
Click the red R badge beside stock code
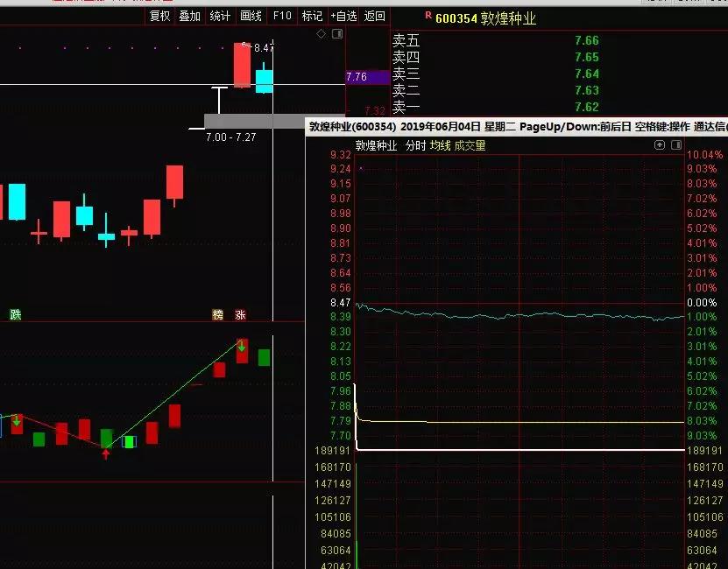click(428, 16)
